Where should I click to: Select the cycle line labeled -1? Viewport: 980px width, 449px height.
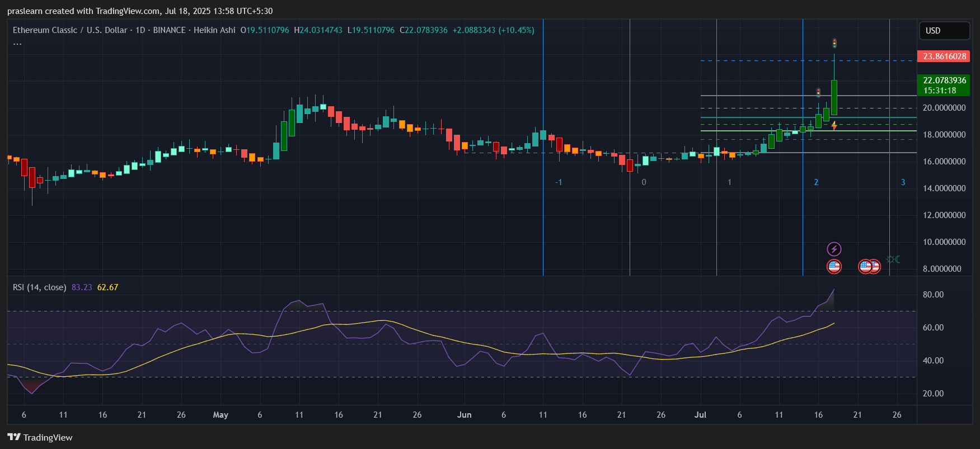[x=543, y=147]
